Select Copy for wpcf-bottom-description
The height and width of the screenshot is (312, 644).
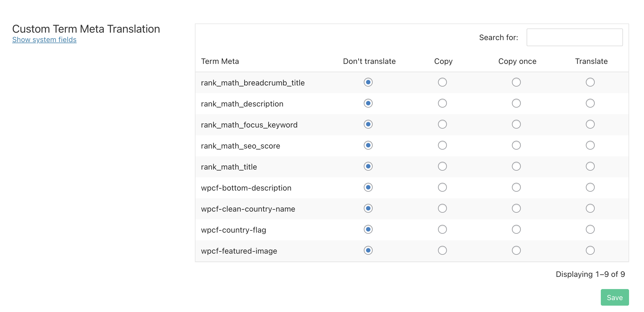(x=442, y=187)
